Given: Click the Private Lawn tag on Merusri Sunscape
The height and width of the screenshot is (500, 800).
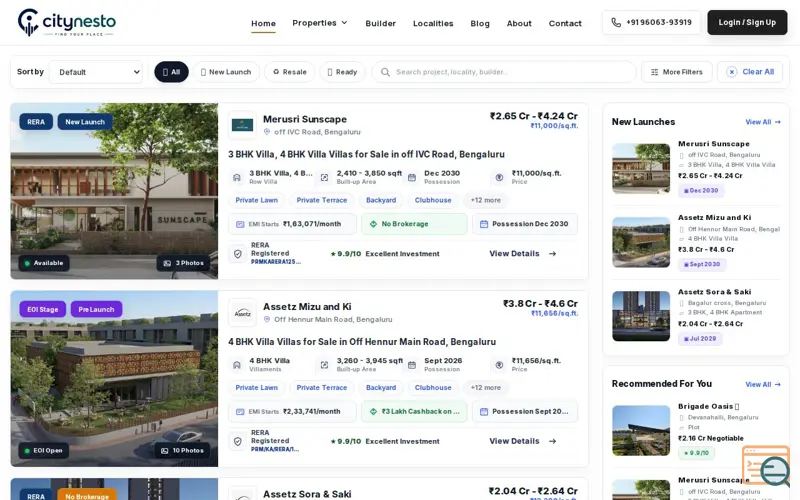Looking at the screenshot, I should click(x=257, y=200).
